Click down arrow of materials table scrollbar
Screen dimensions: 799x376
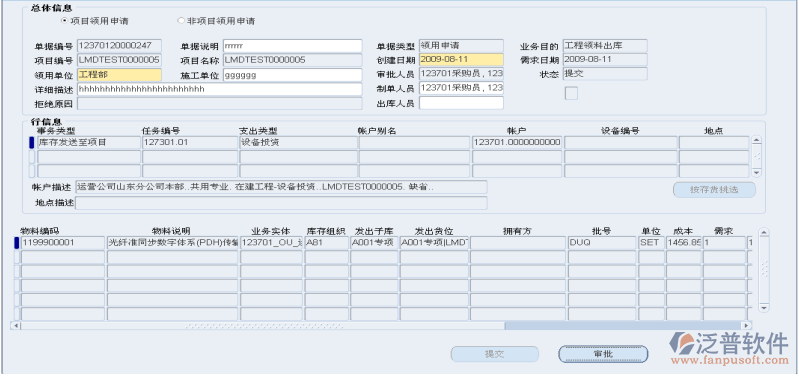764,307
